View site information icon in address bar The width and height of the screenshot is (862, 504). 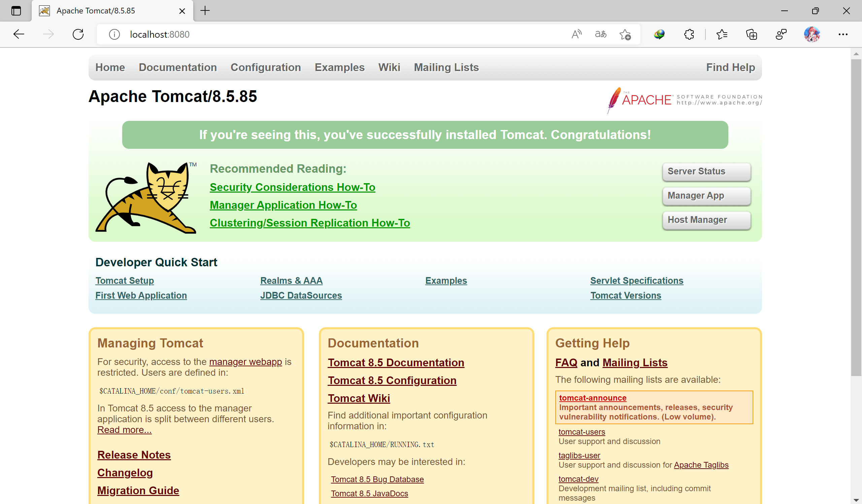tap(114, 34)
